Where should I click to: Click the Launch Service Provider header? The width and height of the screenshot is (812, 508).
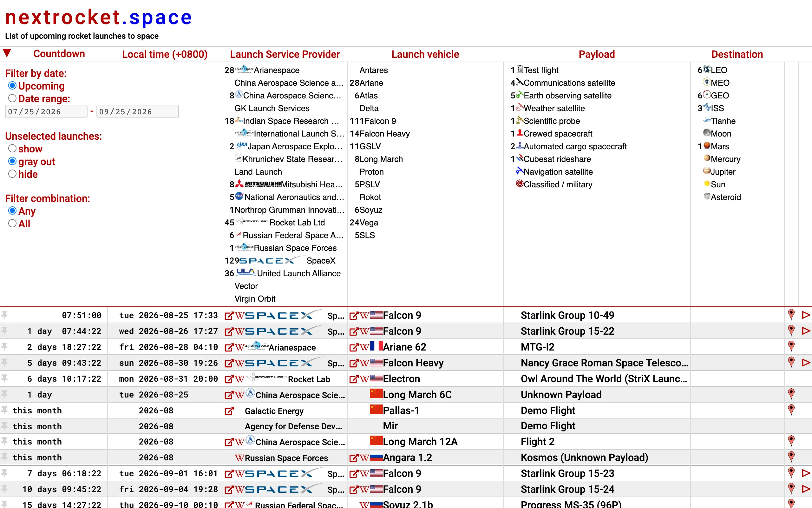click(x=285, y=54)
